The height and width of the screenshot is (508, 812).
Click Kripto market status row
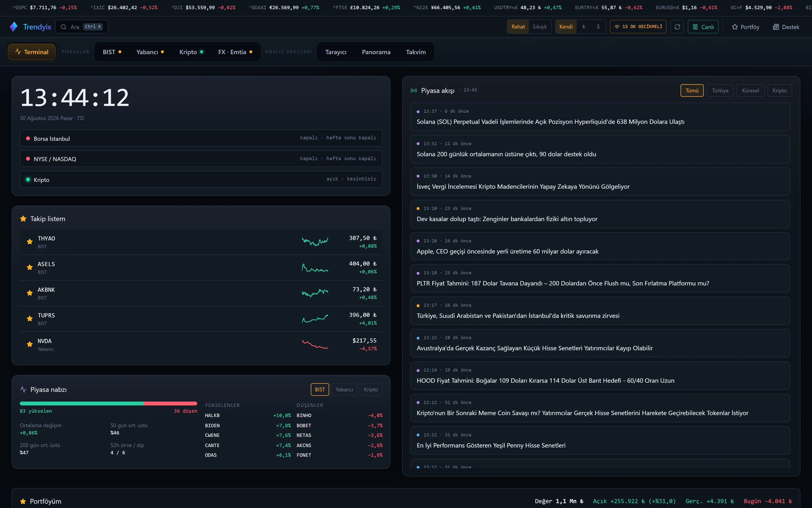[201, 179]
